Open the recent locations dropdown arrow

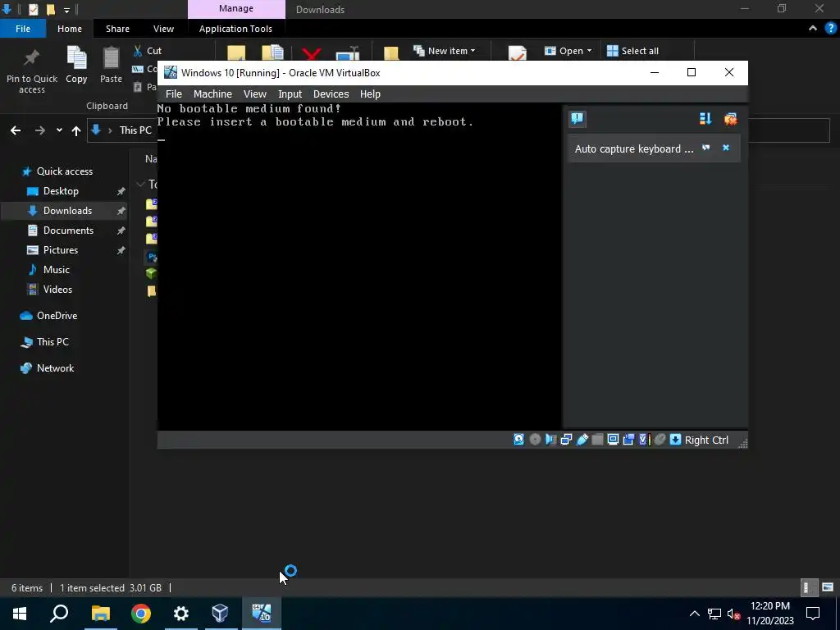[x=59, y=130]
